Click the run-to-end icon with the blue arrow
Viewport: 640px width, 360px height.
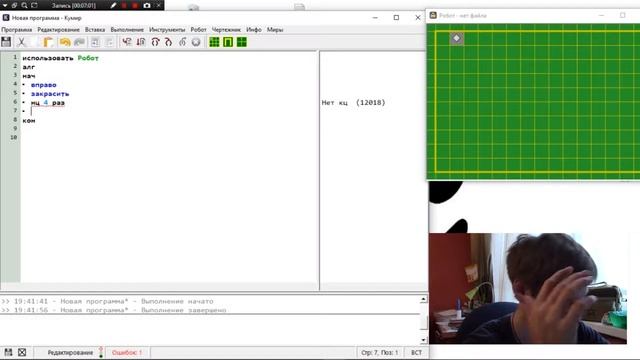coord(141,42)
